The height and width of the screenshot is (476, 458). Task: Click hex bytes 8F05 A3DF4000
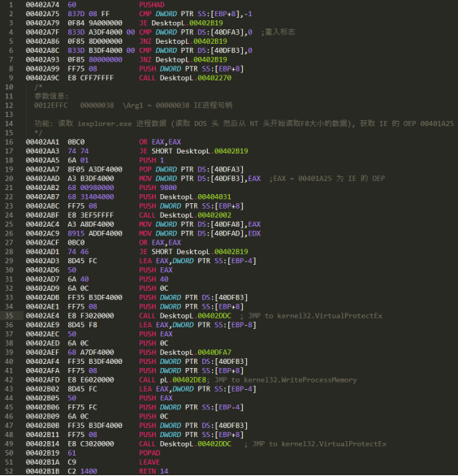pos(95,169)
